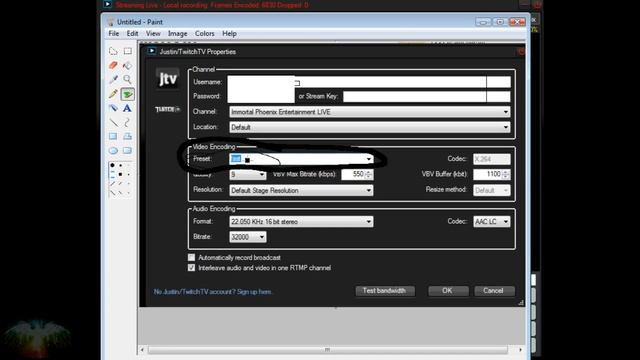This screenshot has width=640, height=360.
Task: Pick the Pick Color eyedropper tool
Action: coord(113,80)
